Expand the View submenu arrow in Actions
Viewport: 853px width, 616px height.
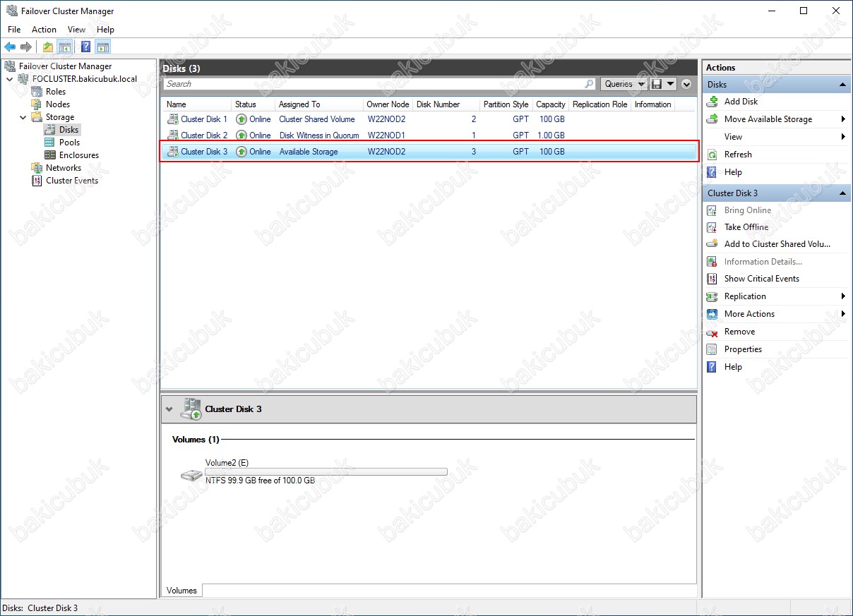(x=843, y=137)
